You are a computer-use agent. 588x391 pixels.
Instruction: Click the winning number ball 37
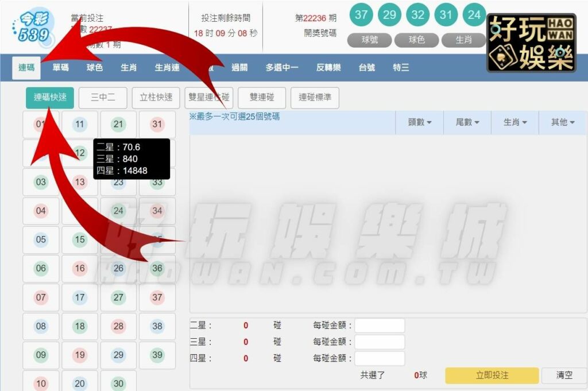[361, 15]
